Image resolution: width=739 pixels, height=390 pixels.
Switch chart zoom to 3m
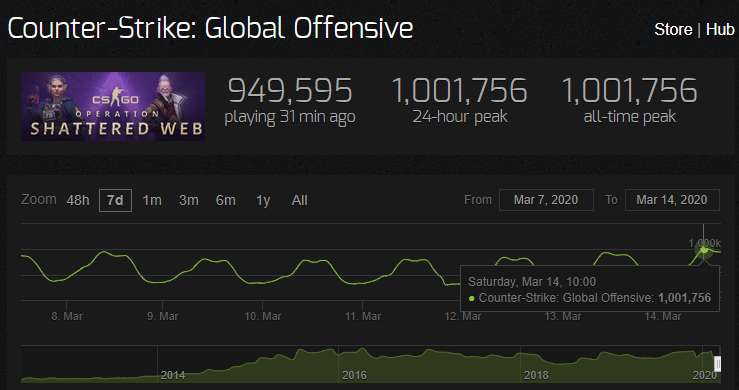coord(189,200)
